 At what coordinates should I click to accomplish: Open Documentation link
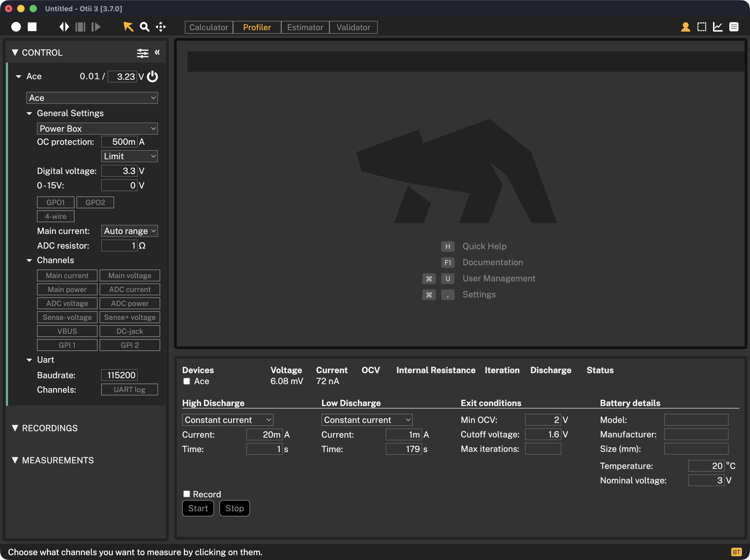pos(493,262)
